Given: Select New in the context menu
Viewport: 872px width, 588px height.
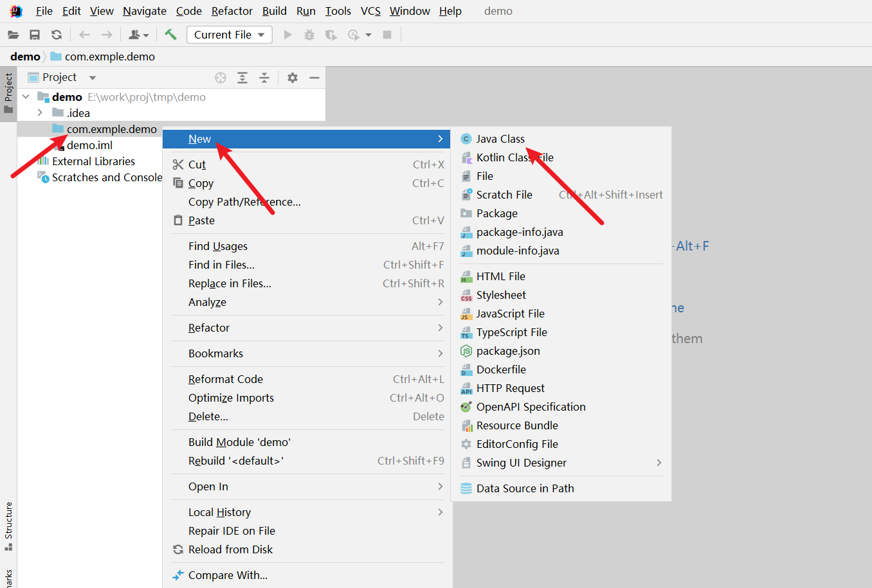Looking at the screenshot, I should [x=306, y=139].
